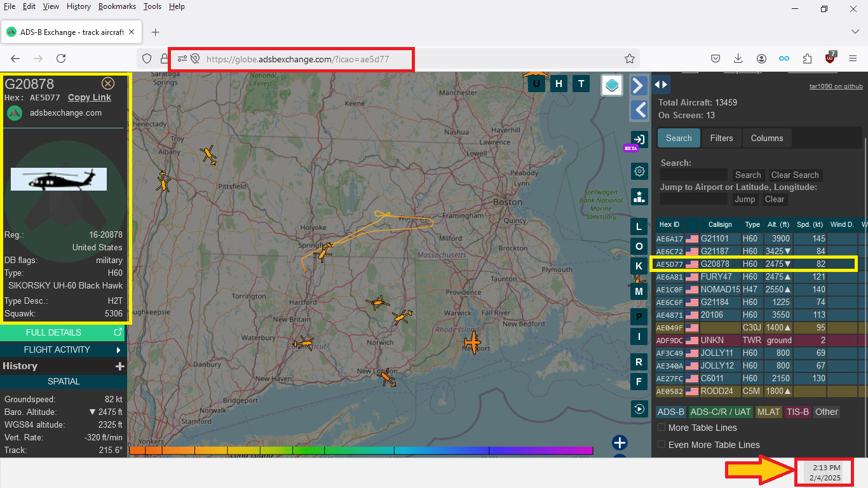This screenshot has width=868, height=488.
Task: Toggle the H map button
Action: click(559, 83)
